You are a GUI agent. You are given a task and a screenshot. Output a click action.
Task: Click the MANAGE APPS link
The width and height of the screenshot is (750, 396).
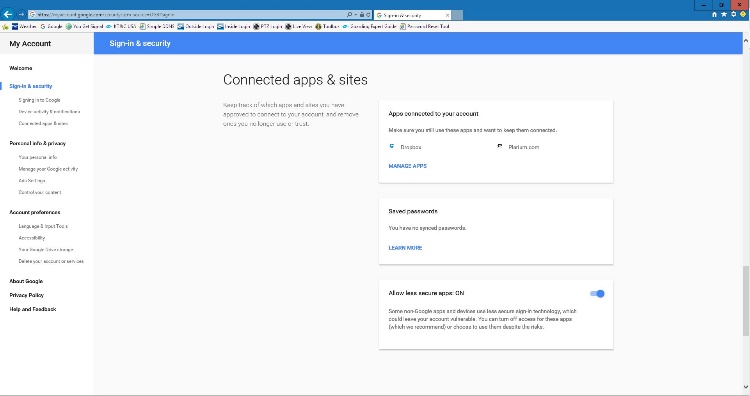pyautogui.click(x=408, y=166)
